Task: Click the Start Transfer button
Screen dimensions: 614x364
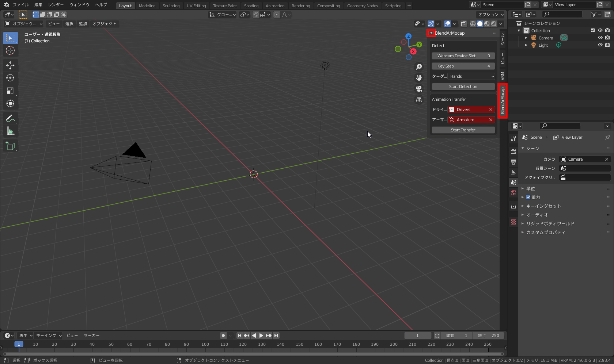Action: (463, 130)
